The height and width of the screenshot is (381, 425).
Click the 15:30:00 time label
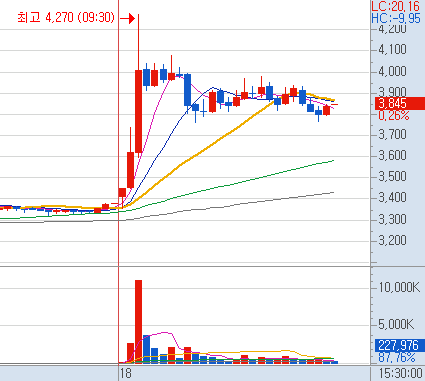click(401, 373)
